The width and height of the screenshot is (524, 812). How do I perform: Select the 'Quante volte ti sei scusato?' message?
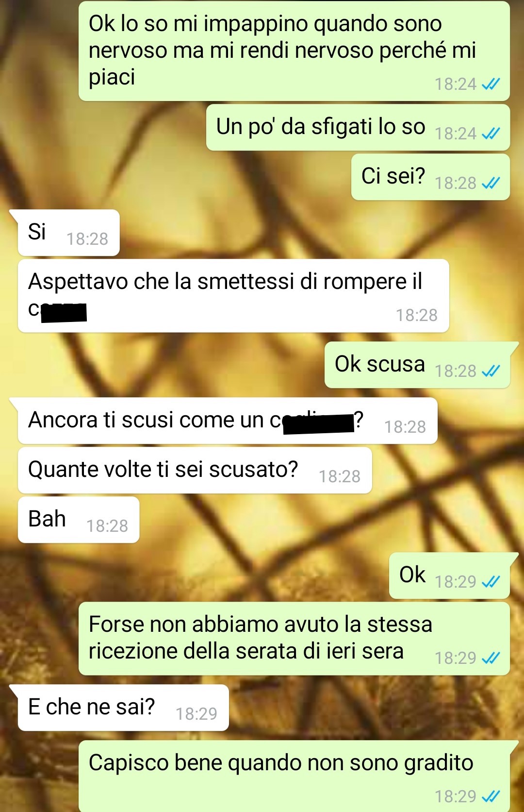pos(195,470)
